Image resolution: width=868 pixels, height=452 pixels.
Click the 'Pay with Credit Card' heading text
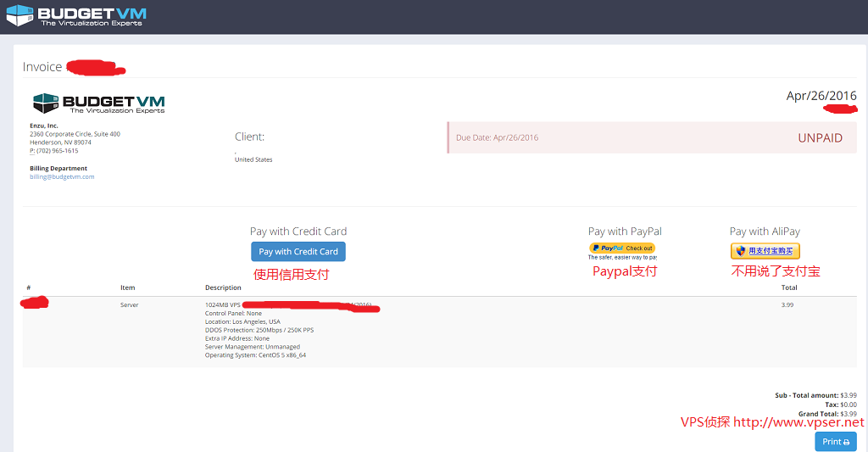click(x=298, y=232)
